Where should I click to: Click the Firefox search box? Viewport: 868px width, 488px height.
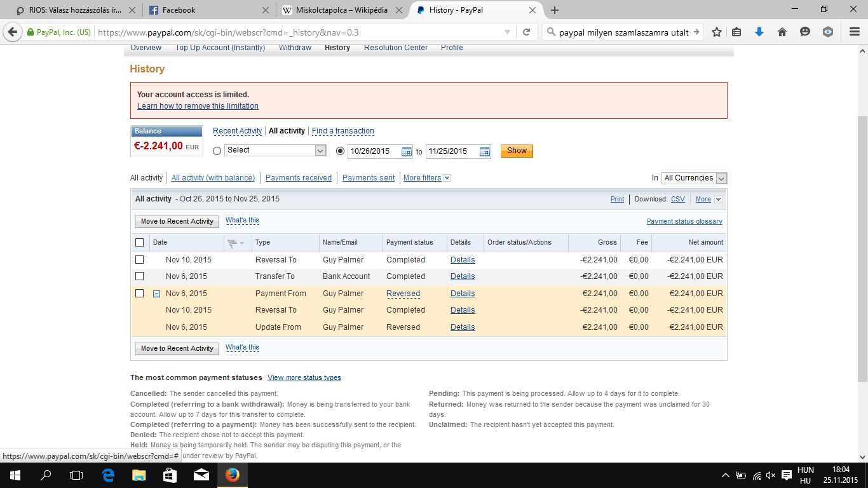623,32
